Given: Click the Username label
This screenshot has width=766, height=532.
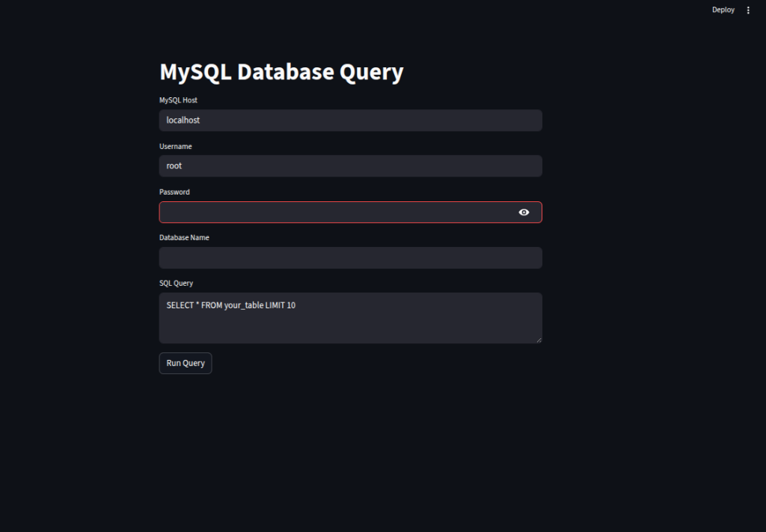Looking at the screenshot, I should click(x=175, y=146).
